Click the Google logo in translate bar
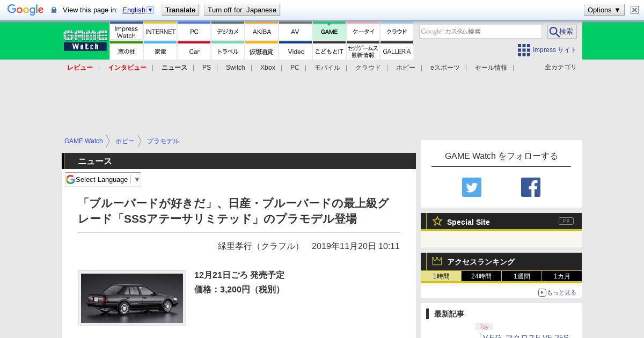 [x=25, y=10]
